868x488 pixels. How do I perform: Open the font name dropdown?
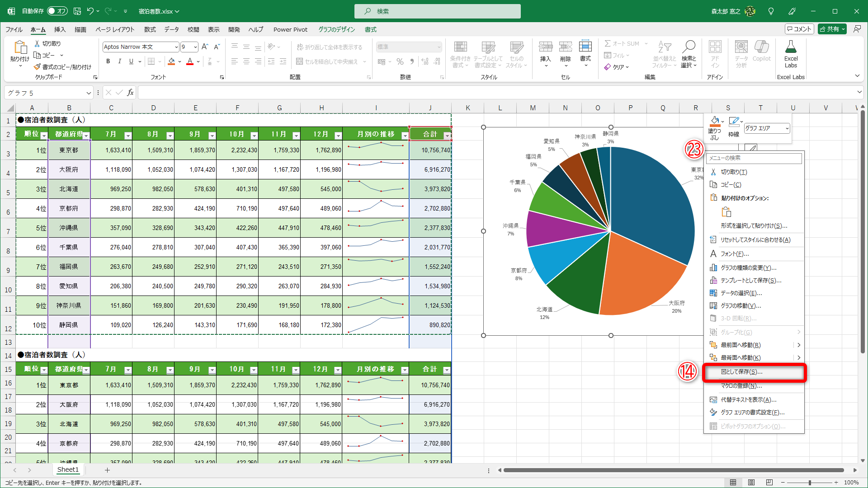click(176, 47)
